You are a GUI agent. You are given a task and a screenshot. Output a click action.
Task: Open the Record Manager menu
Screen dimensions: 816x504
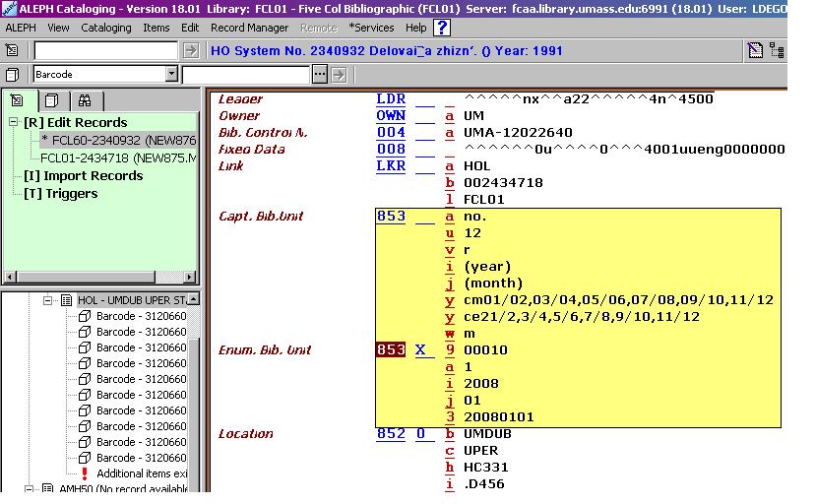pos(250,28)
